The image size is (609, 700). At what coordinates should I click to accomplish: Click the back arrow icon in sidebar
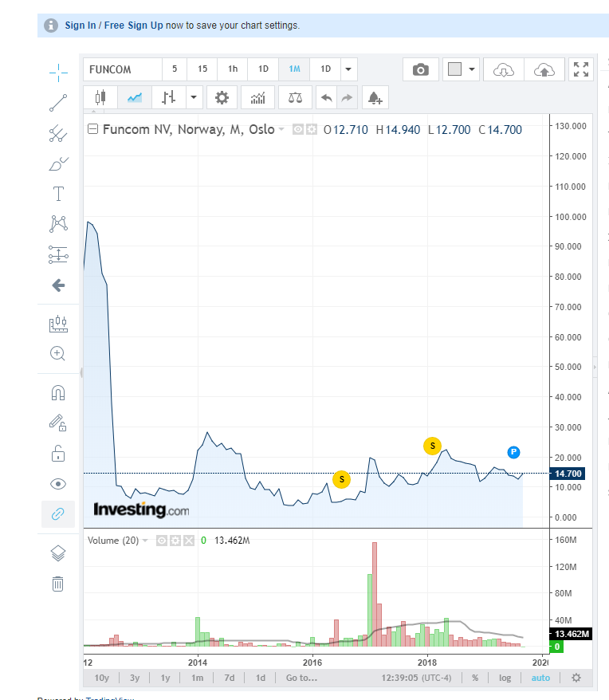58,285
